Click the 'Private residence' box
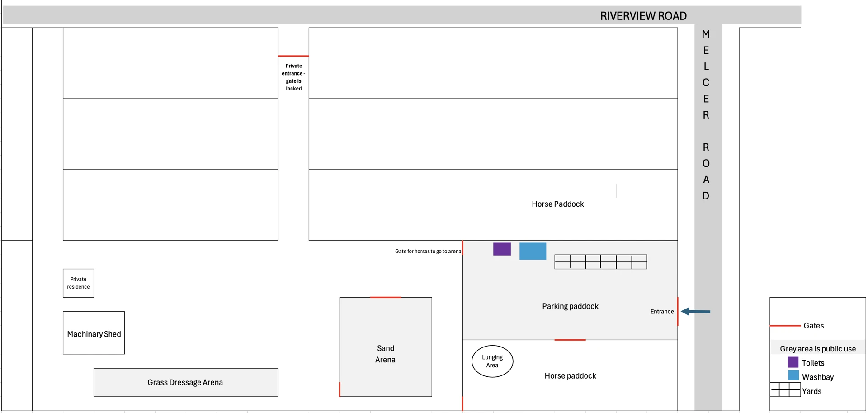The width and height of the screenshot is (868, 413). [x=78, y=283]
